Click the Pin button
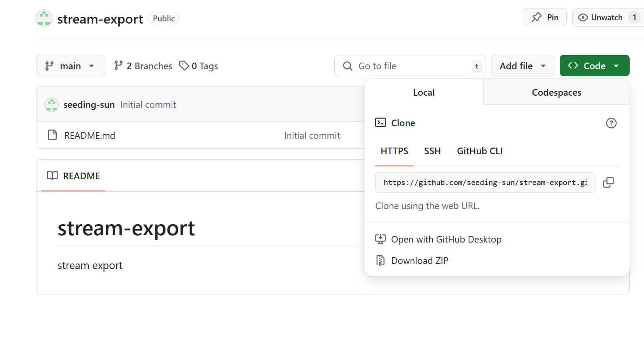644x364 pixels. point(545,17)
